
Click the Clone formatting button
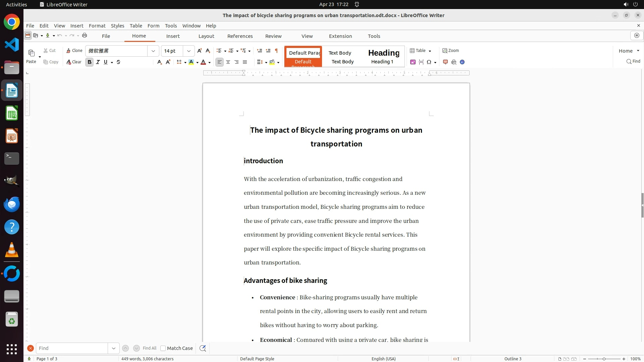click(74, 51)
